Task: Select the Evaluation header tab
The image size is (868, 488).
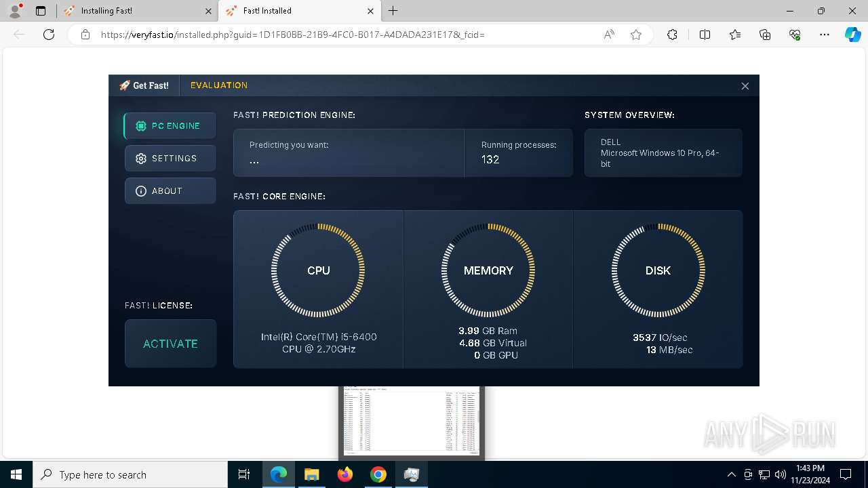Action: click(219, 85)
